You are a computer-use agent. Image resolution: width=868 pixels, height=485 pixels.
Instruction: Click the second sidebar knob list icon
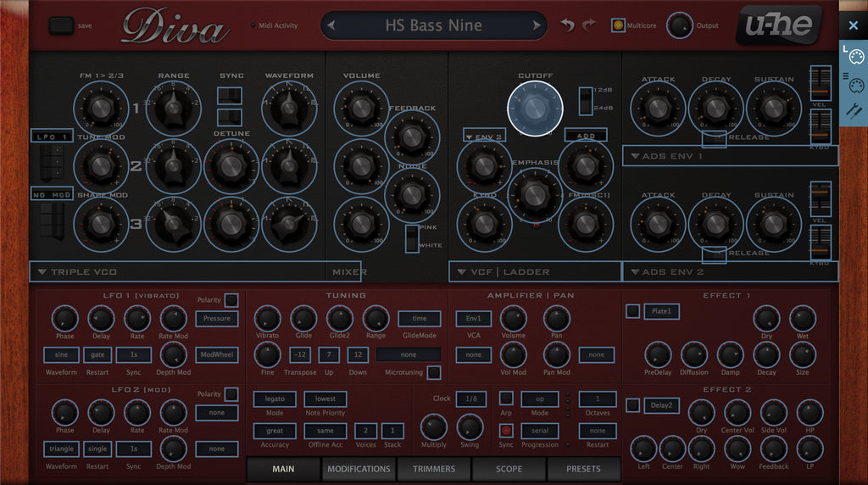tap(856, 84)
